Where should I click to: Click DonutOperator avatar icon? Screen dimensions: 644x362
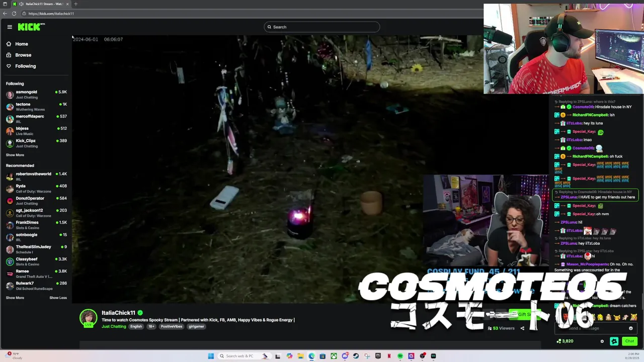[10, 201]
